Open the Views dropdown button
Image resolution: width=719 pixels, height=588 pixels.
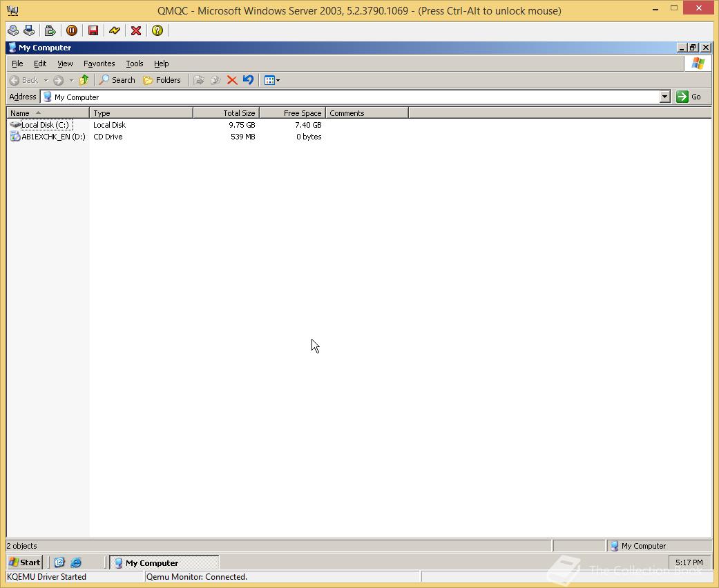272,80
